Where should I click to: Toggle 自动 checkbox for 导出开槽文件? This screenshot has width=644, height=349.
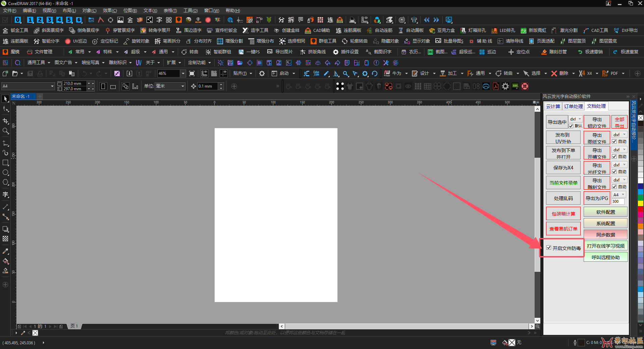(x=614, y=157)
